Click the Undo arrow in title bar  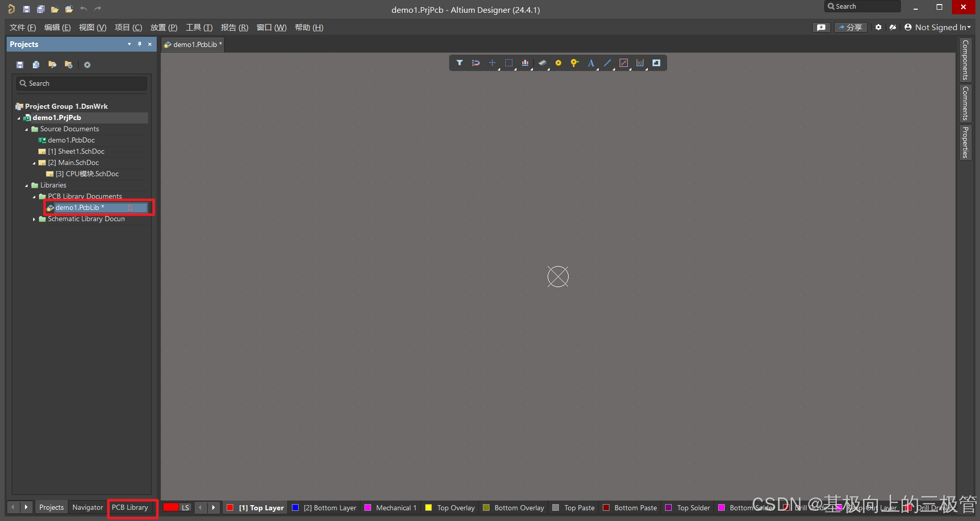click(84, 9)
